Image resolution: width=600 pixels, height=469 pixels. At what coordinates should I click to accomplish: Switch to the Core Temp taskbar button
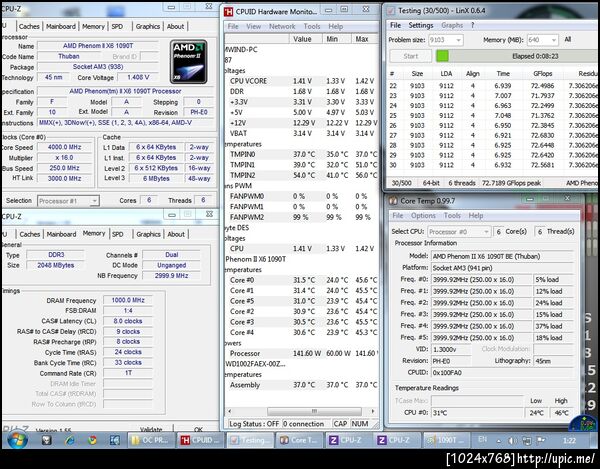300,440
